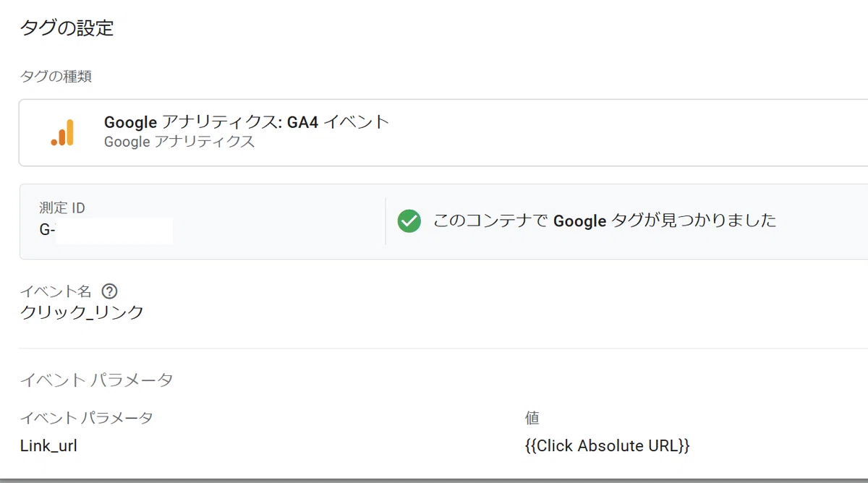Click the Link_url parameter row
868x483 pixels.
pos(443,446)
